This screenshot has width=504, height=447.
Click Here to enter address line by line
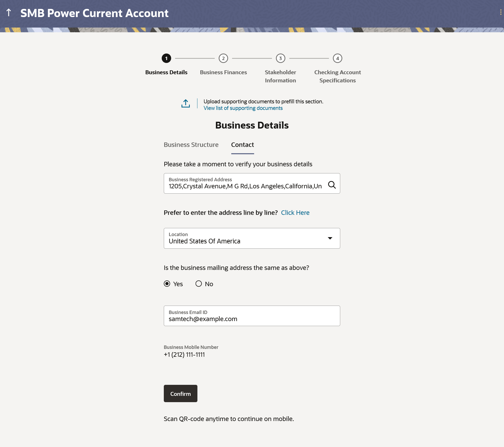point(295,213)
